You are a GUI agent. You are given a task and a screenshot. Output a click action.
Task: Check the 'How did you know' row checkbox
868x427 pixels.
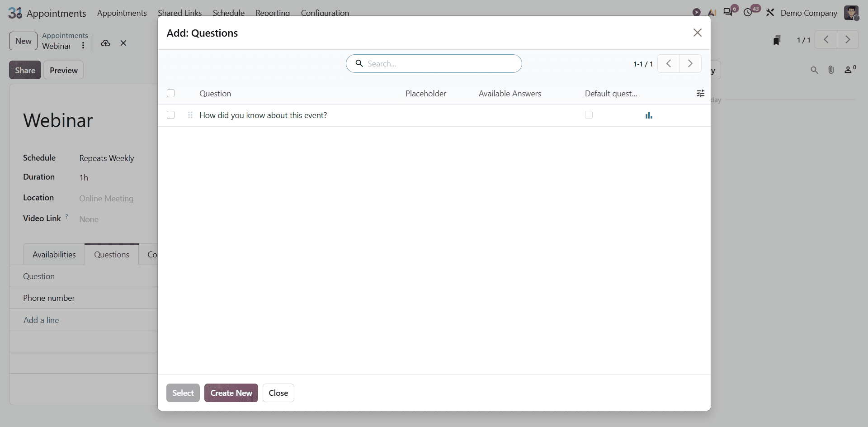click(170, 115)
